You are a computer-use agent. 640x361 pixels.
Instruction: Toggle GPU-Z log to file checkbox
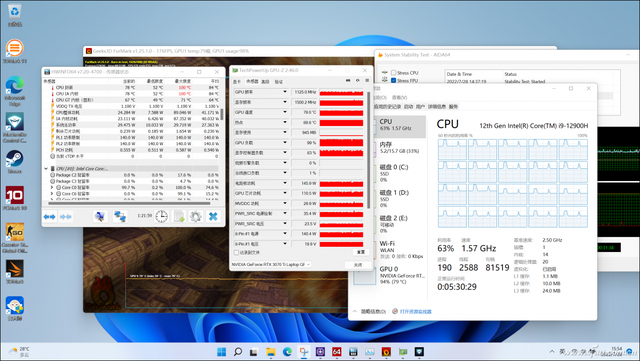click(236, 252)
